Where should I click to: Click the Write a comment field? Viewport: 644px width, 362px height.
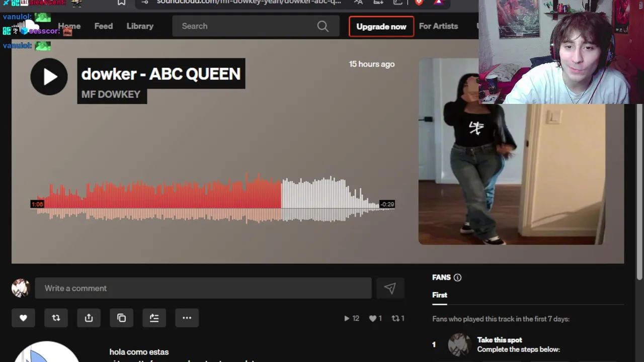click(203, 288)
